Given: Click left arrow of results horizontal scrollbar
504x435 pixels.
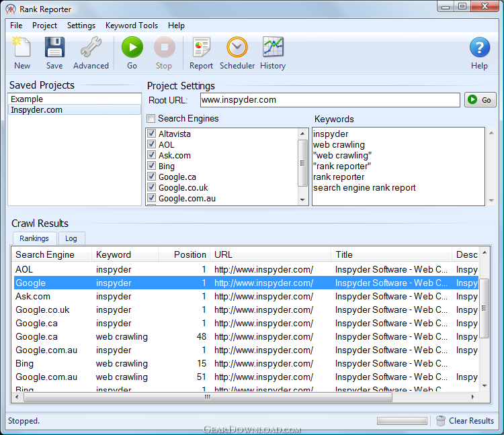Looking at the screenshot, I should [x=17, y=397].
